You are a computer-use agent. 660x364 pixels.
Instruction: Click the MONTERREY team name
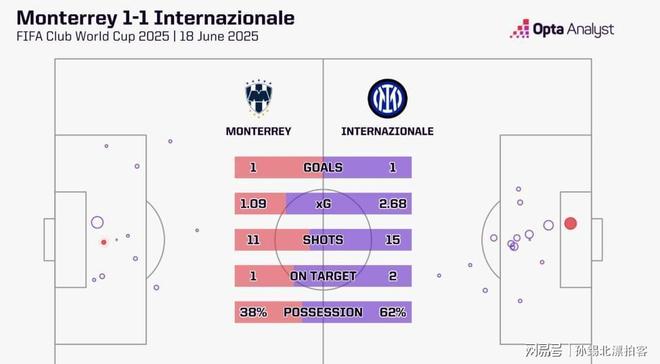(258, 131)
